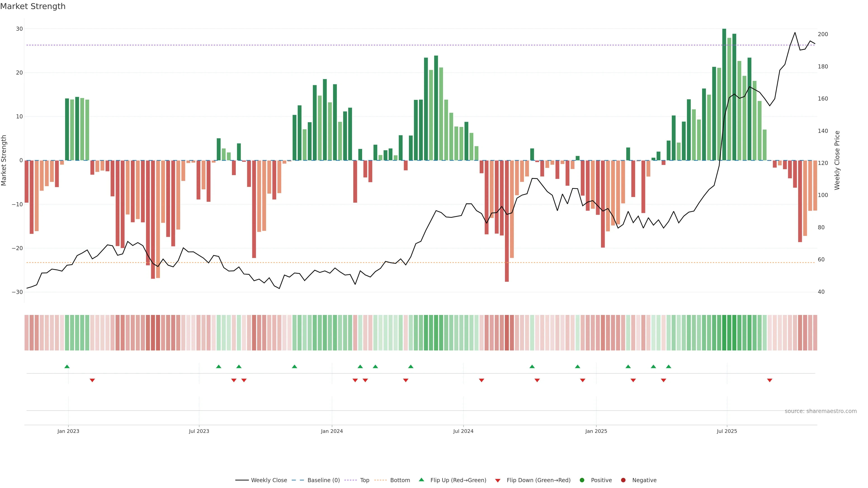Click Flip Up green triangle legend icon
The width and height of the screenshot is (868, 488).
(421, 480)
